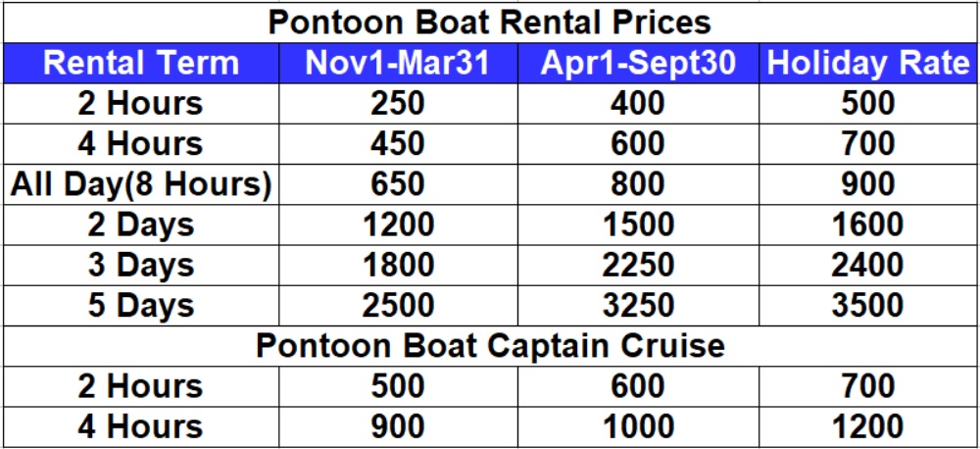The width and height of the screenshot is (980, 449).
Task: Select the All Day(8 Hours) row label
Action: click(141, 184)
